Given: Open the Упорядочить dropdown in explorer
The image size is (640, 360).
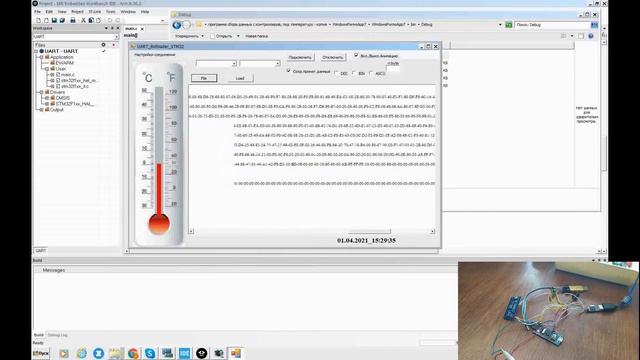Looking at the screenshot, I should click(189, 36).
